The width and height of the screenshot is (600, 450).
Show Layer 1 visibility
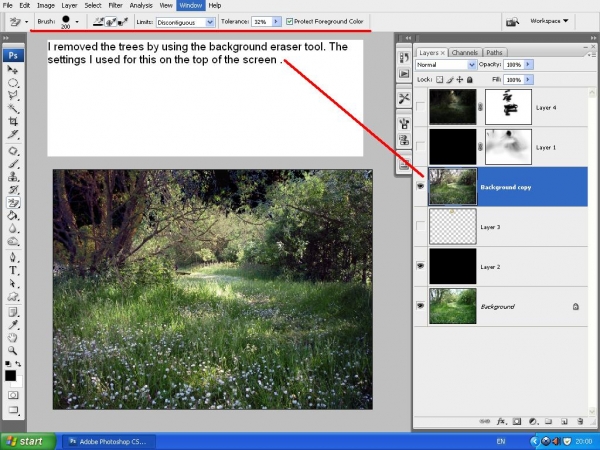pyautogui.click(x=420, y=147)
